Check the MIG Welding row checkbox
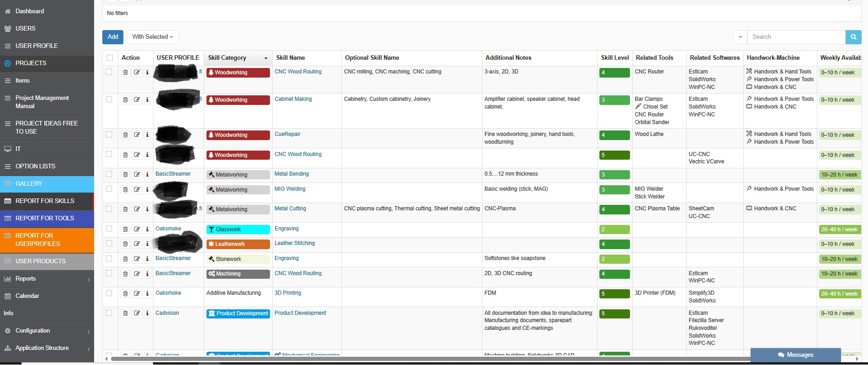 (109, 189)
